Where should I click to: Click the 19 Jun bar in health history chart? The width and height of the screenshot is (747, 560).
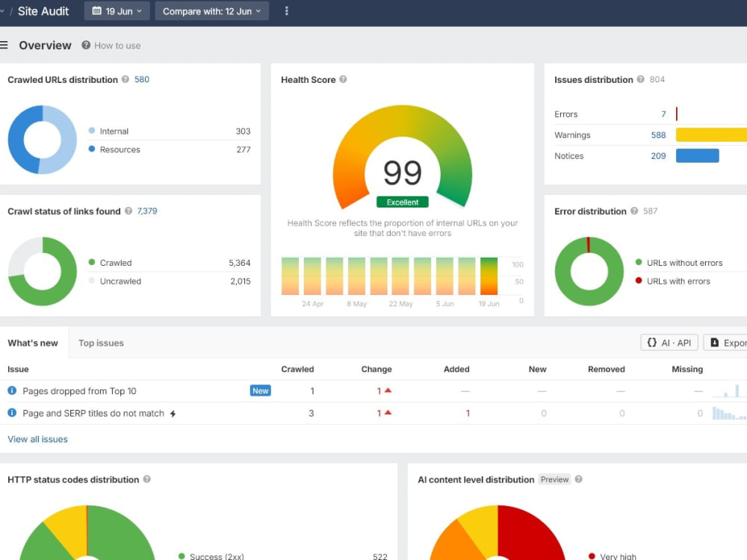point(489,276)
